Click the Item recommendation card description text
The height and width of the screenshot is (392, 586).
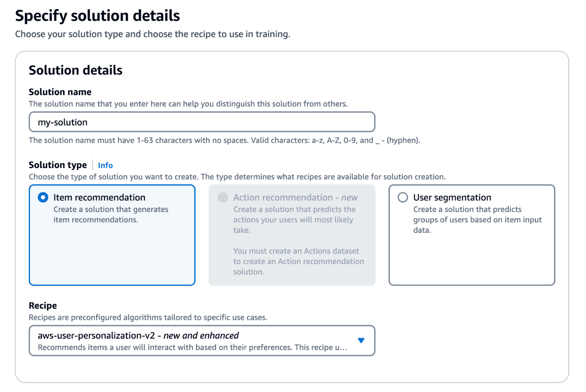(x=111, y=214)
